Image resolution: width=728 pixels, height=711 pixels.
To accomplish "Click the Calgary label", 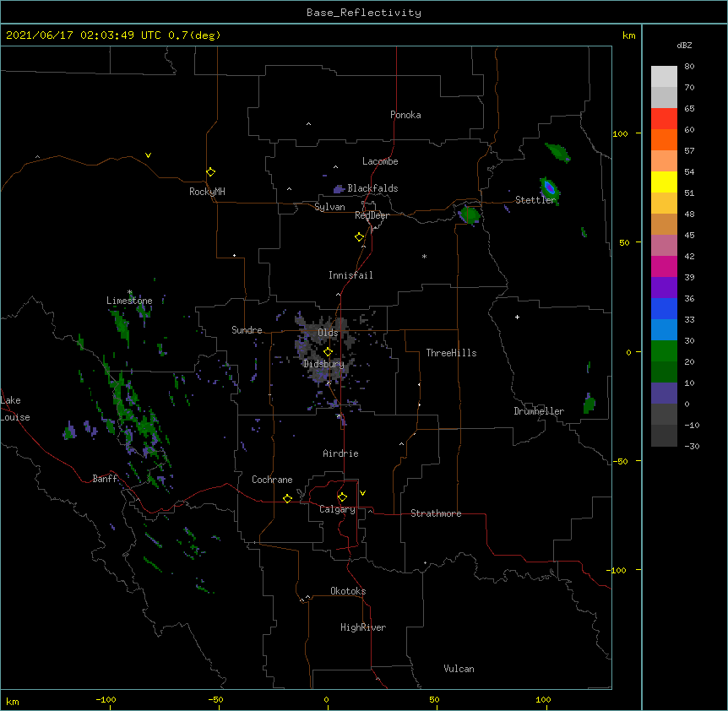I will (x=338, y=509).
